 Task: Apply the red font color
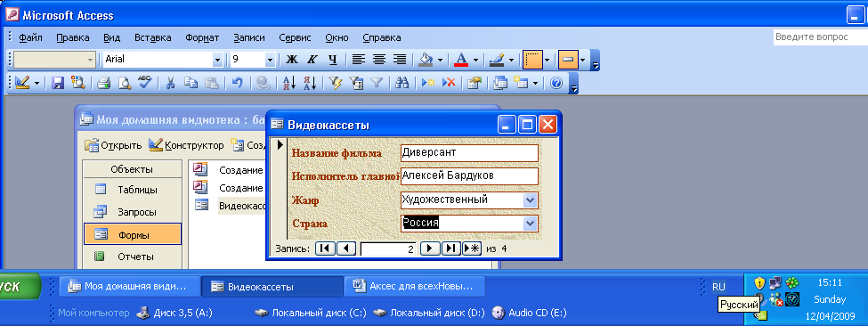coord(461,60)
